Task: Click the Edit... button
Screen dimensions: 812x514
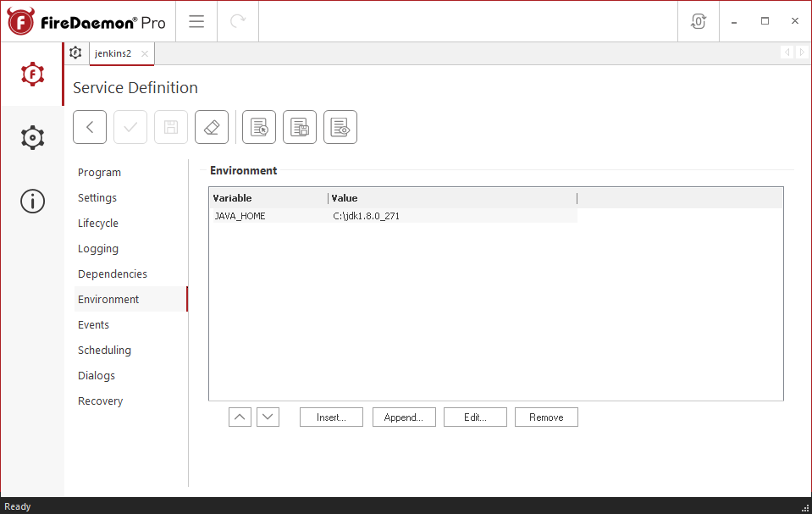Action: (x=475, y=417)
